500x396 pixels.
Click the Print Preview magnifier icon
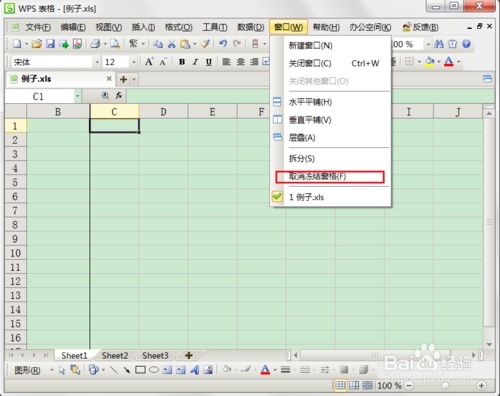[115, 44]
